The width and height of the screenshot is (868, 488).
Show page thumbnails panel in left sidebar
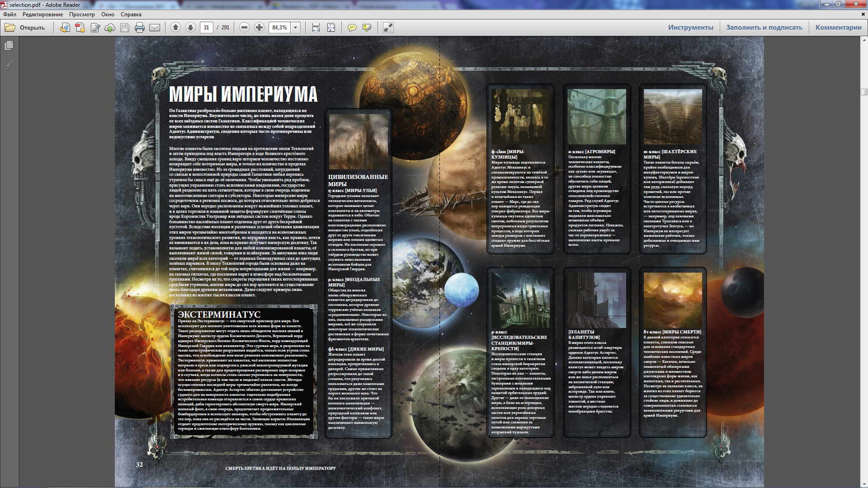9,46
